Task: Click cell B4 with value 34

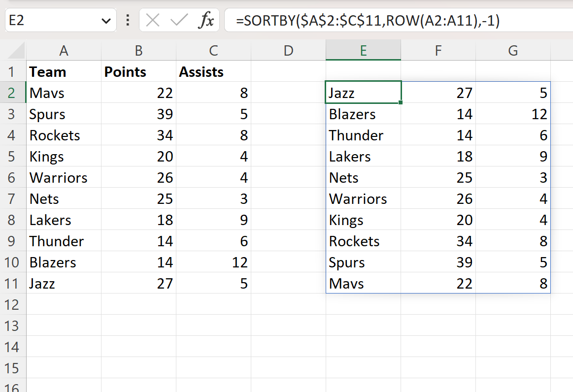Action: pos(138,135)
